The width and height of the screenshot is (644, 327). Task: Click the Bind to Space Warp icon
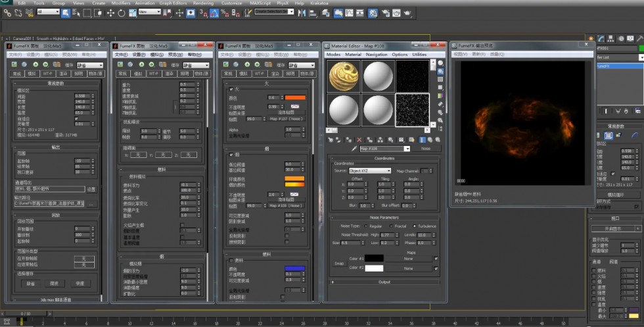pyautogui.click(x=29, y=13)
